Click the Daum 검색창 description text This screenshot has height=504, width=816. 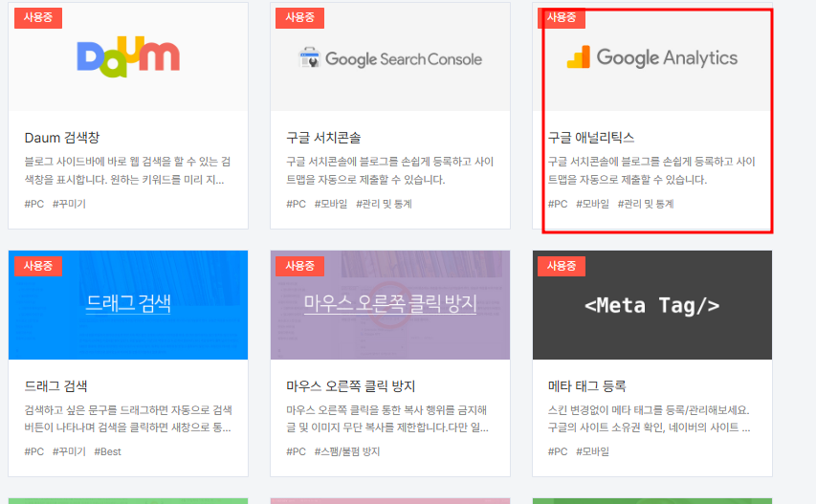(x=127, y=170)
